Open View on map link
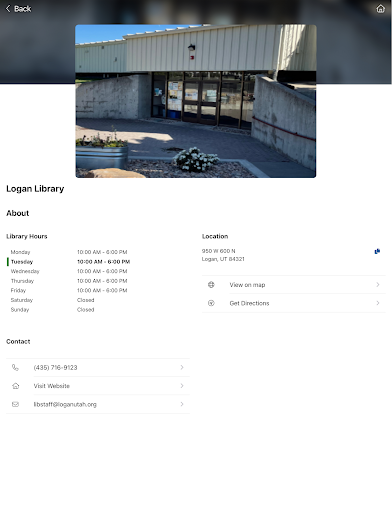This screenshot has height=512, width=392. tap(293, 285)
